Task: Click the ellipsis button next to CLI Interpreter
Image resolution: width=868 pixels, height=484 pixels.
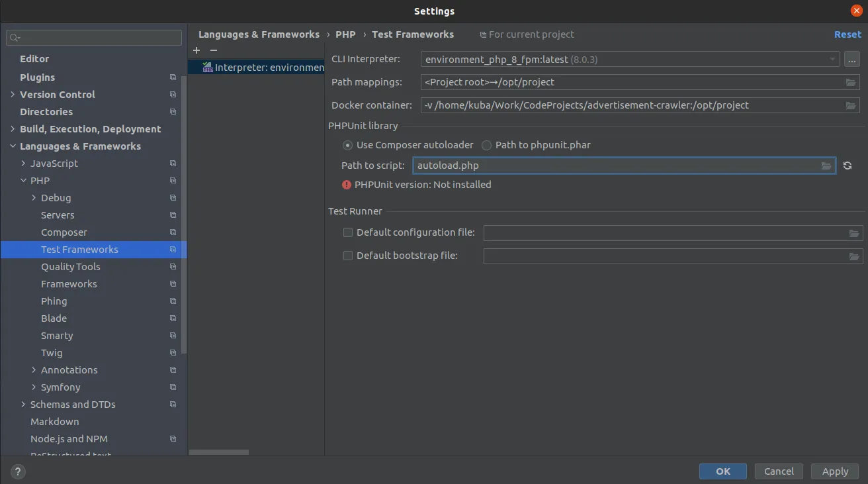Action: click(x=851, y=60)
